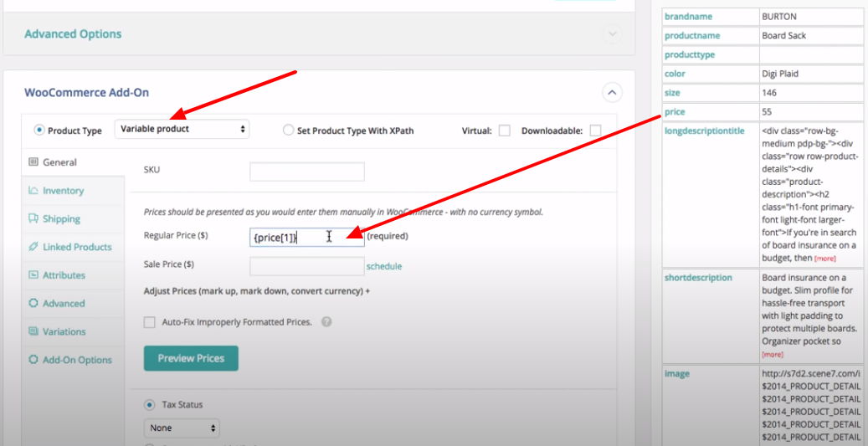Expand Adjust Prices options
The image size is (868, 446).
coord(257,291)
